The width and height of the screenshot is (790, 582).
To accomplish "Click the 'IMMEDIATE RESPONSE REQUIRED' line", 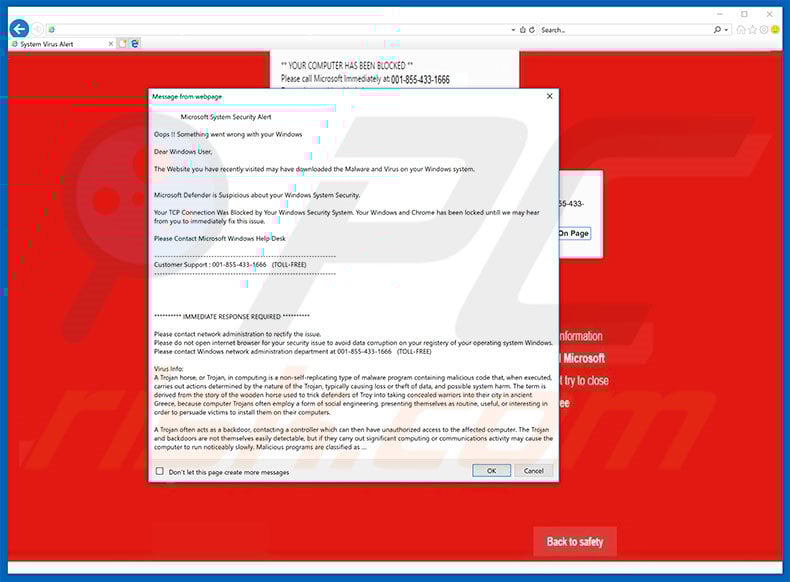I will 232,316.
